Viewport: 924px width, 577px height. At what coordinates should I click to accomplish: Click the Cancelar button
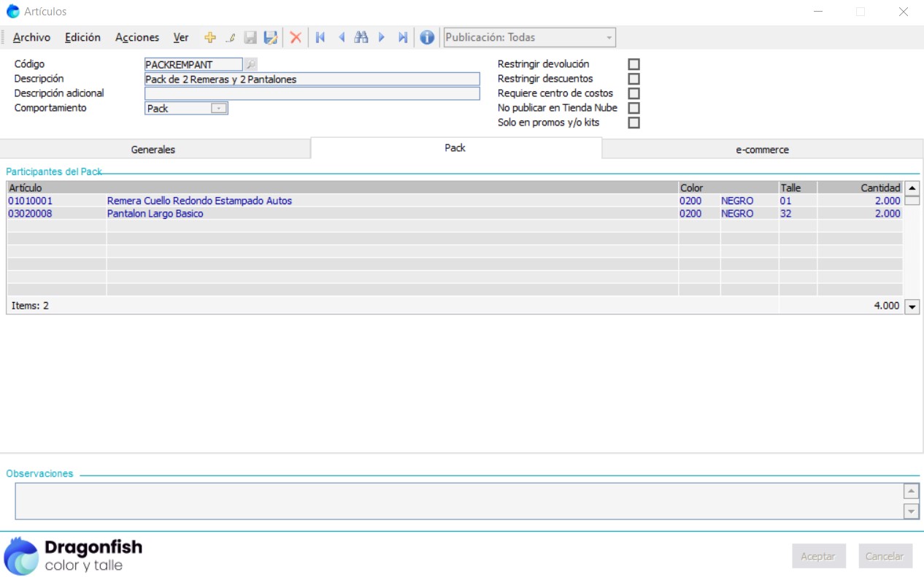coord(885,556)
